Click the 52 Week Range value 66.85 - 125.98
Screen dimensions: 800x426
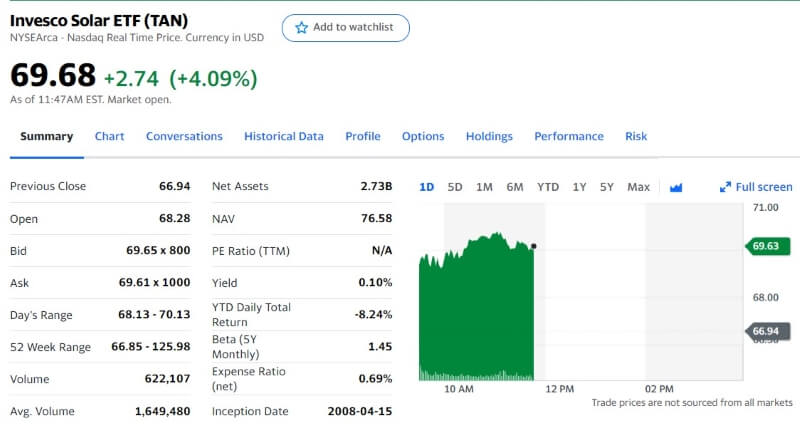151,347
